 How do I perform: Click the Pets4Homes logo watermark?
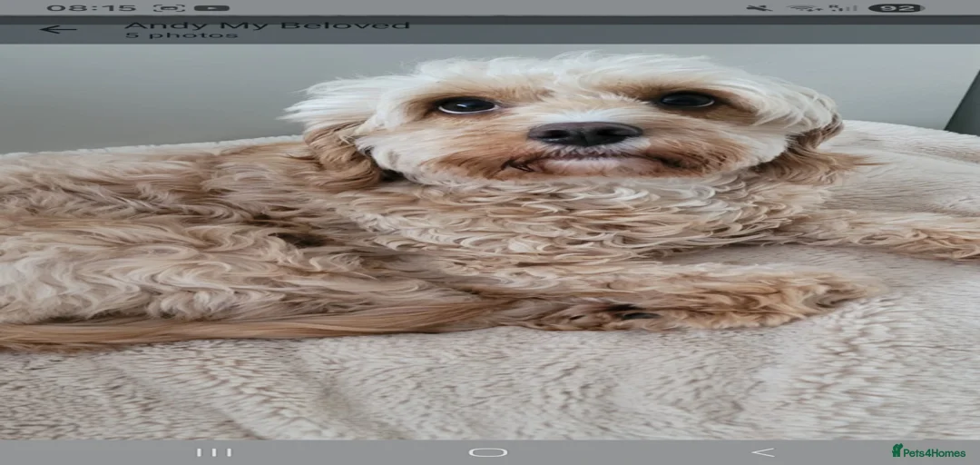(928, 451)
